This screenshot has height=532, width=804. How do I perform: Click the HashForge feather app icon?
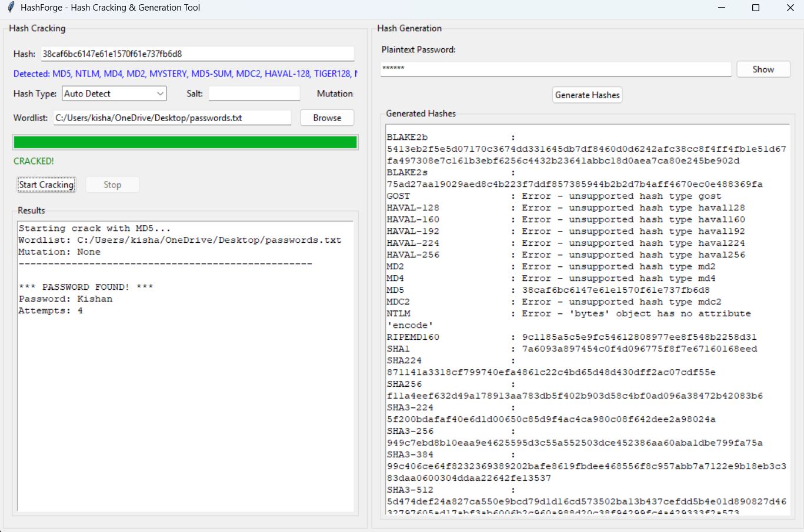pyautogui.click(x=11, y=8)
